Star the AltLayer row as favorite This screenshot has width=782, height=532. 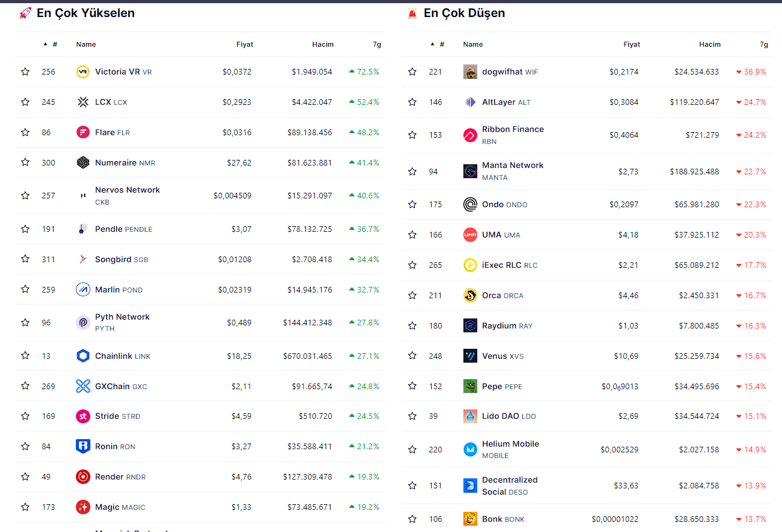pyautogui.click(x=412, y=102)
